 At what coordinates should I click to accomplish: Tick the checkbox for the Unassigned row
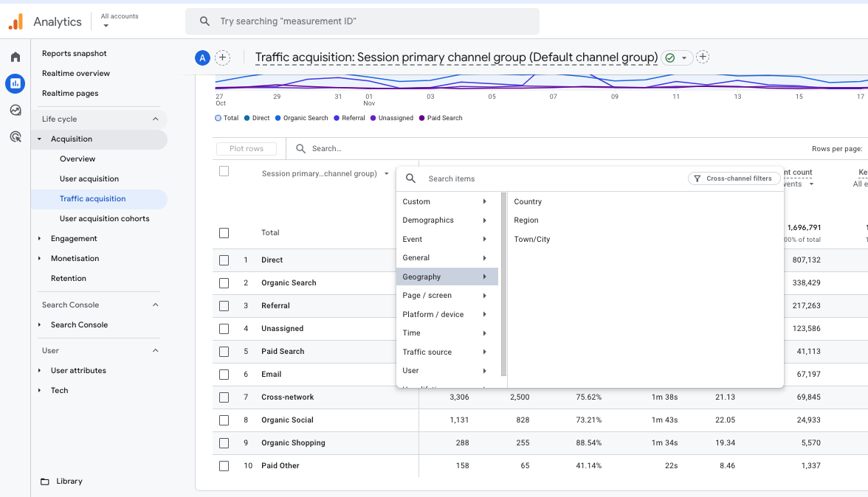point(224,329)
